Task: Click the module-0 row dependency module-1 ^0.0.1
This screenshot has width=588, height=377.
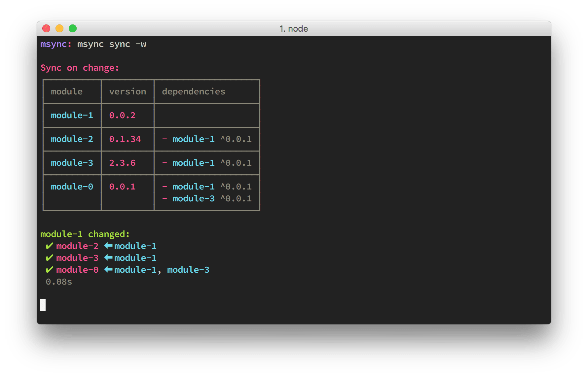Action: (x=207, y=187)
